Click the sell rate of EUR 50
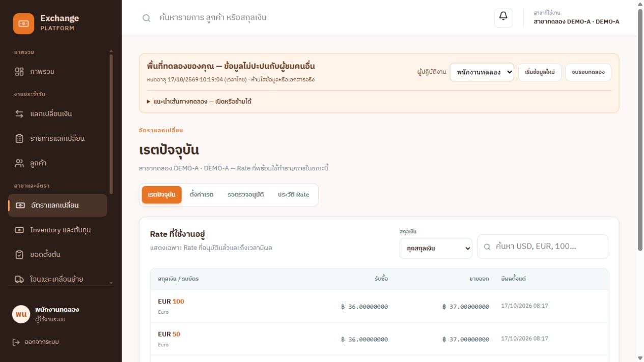Viewport: 644px width, 362px height. coord(466,339)
